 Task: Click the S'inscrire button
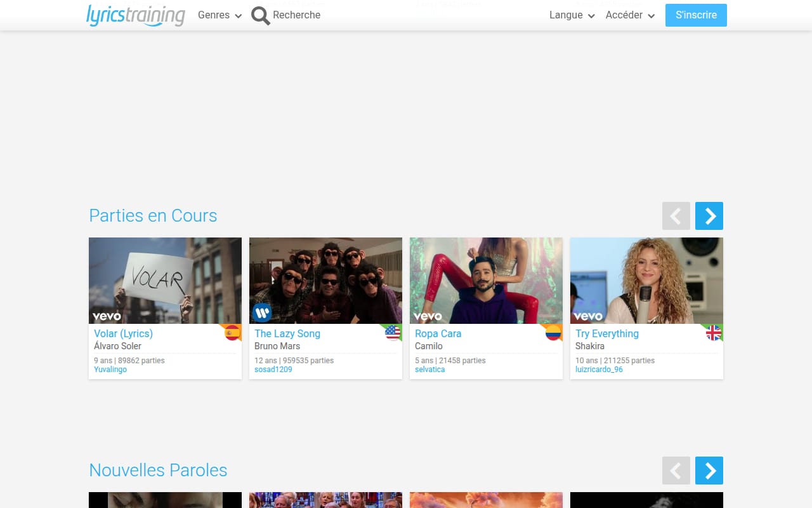coord(696,15)
